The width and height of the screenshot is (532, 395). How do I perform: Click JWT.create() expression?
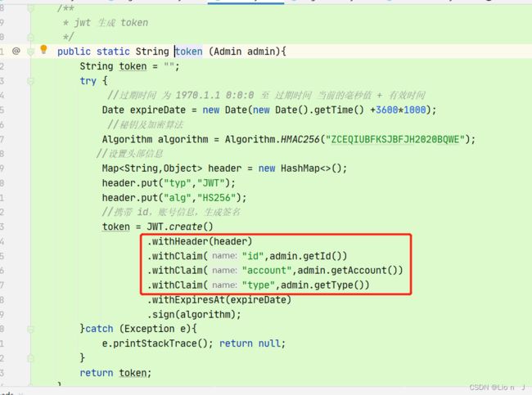(x=180, y=227)
